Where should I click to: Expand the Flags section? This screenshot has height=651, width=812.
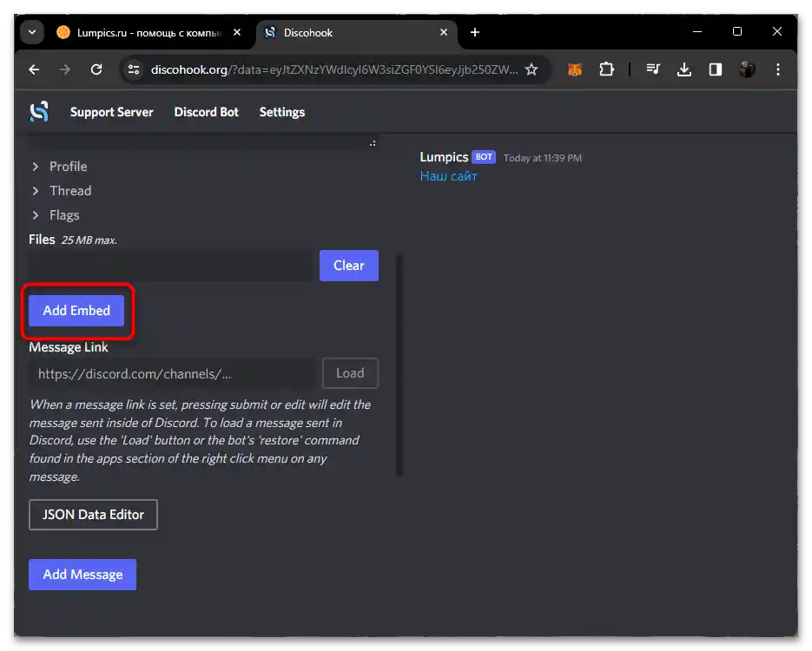tap(55, 214)
